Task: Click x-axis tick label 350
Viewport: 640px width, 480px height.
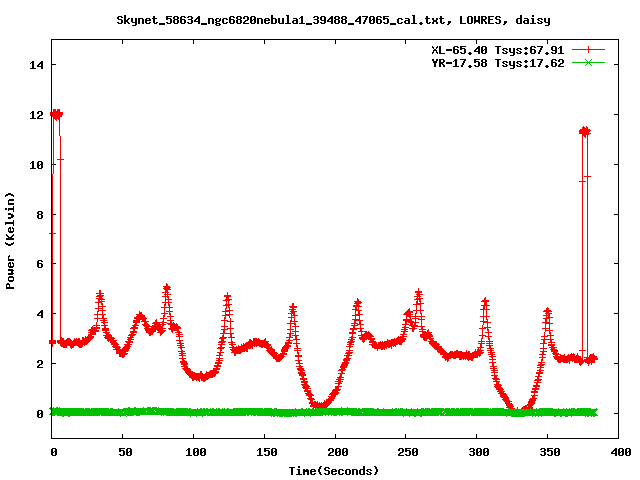Action: point(550,452)
